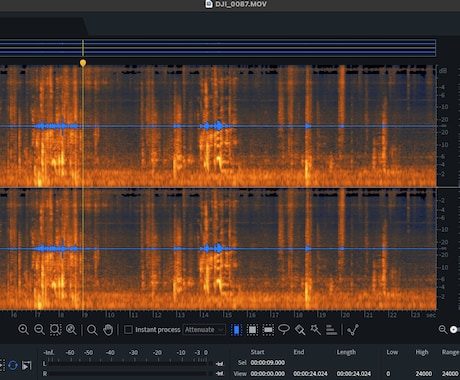This screenshot has width=460, height=380.
Task: Click the Start column header
Action: click(257, 352)
